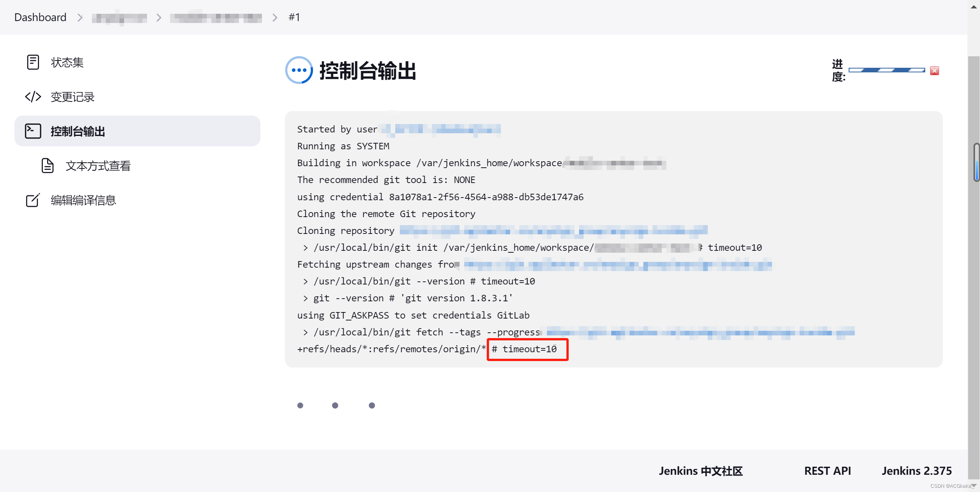
Task: Click the 变更记录 code brackets icon
Action: pos(33,96)
